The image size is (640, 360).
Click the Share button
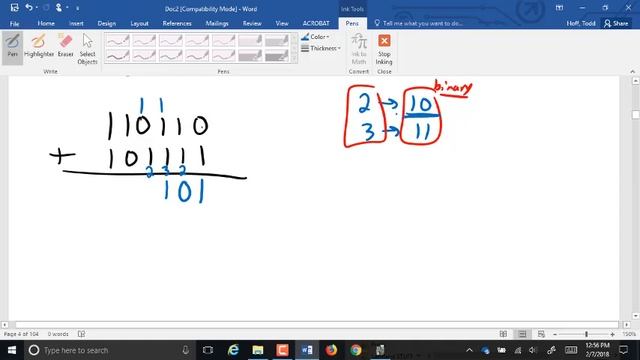[x=616, y=23]
